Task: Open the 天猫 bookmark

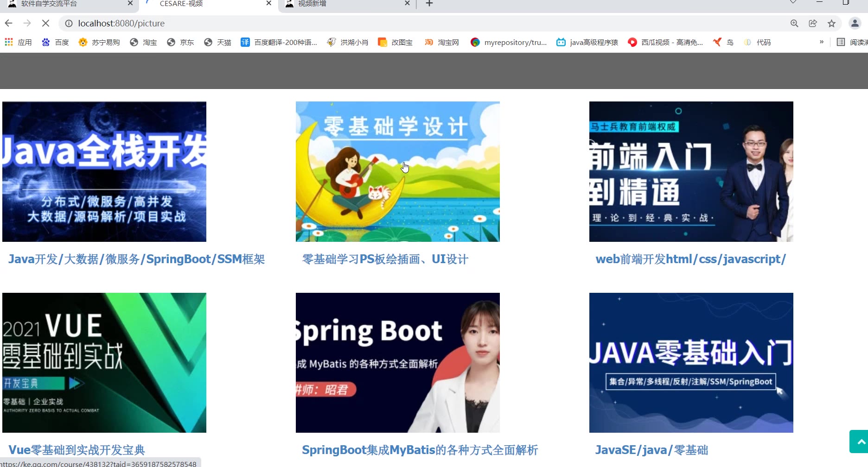Action: click(x=217, y=42)
